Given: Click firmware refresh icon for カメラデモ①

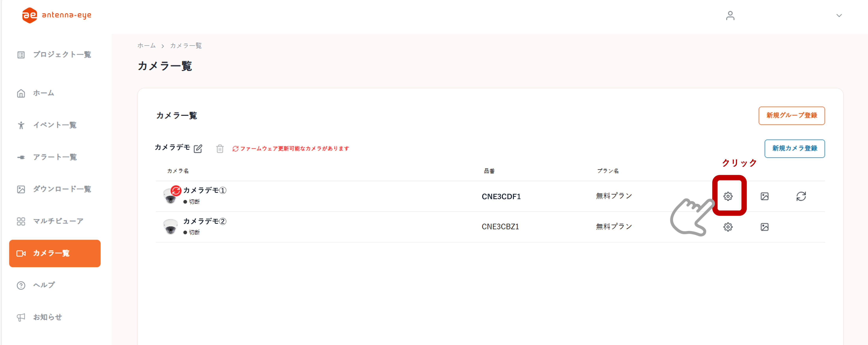Looking at the screenshot, I should pyautogui.click(x=801, y=196).
